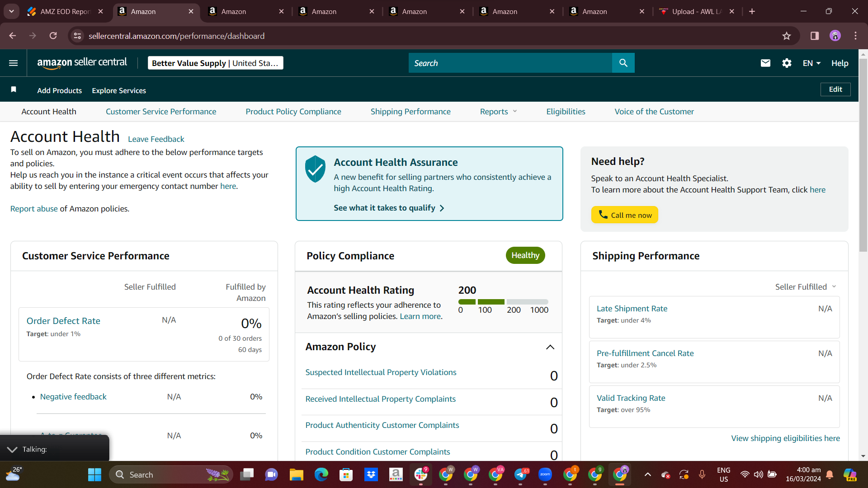Open Voice of the Customer tab
This screenshot has height=488, width=868.
pos(654,112)
